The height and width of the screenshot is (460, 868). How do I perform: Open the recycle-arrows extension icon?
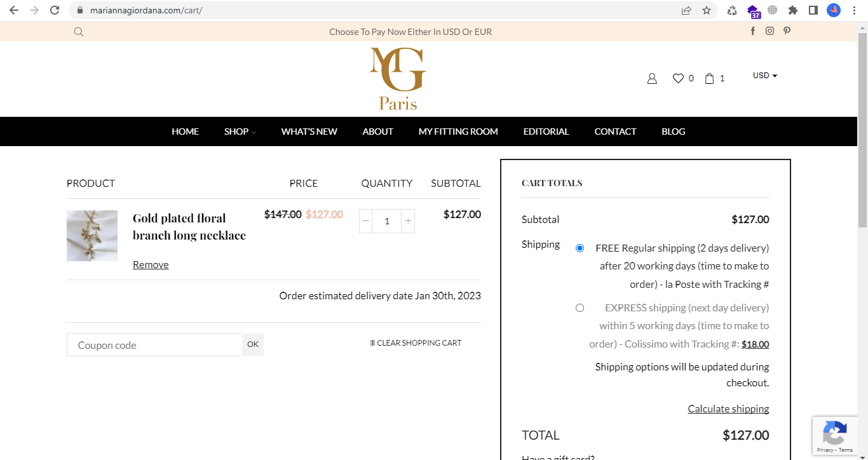tap(732, 10)
